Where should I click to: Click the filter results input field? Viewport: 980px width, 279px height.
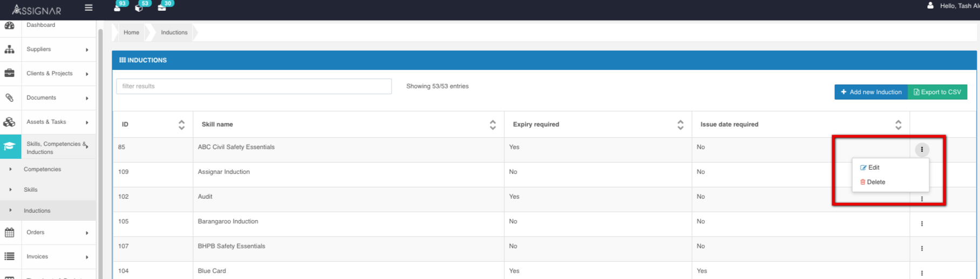click(x=254, y=86)
